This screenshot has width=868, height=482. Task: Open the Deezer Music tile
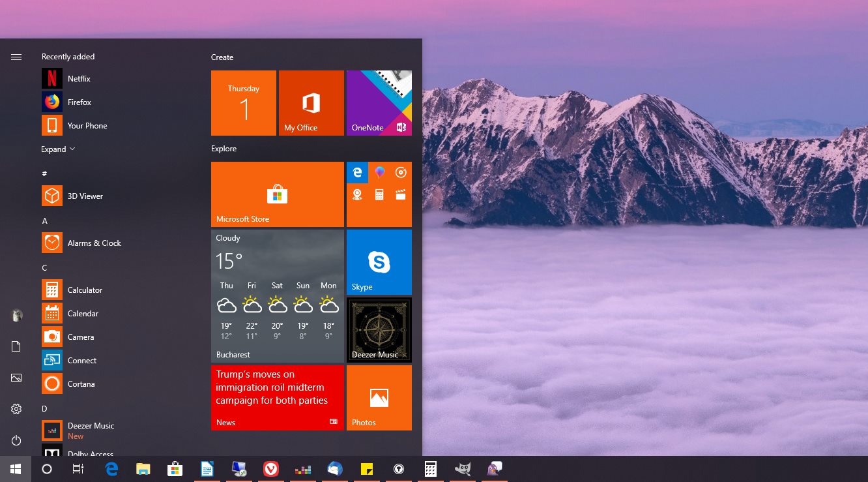click(x=379, y=330)
